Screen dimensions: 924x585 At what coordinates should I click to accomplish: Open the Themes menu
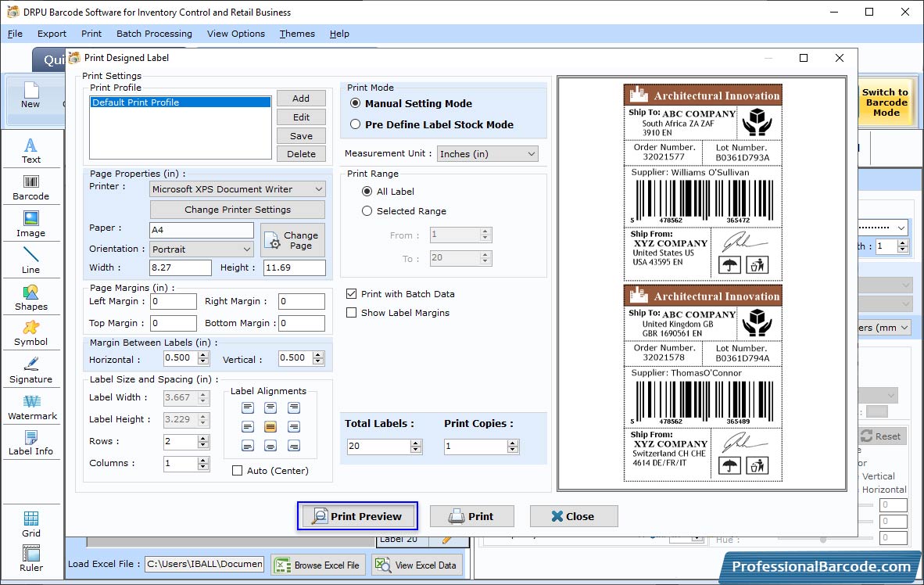[x=297, y=34]
